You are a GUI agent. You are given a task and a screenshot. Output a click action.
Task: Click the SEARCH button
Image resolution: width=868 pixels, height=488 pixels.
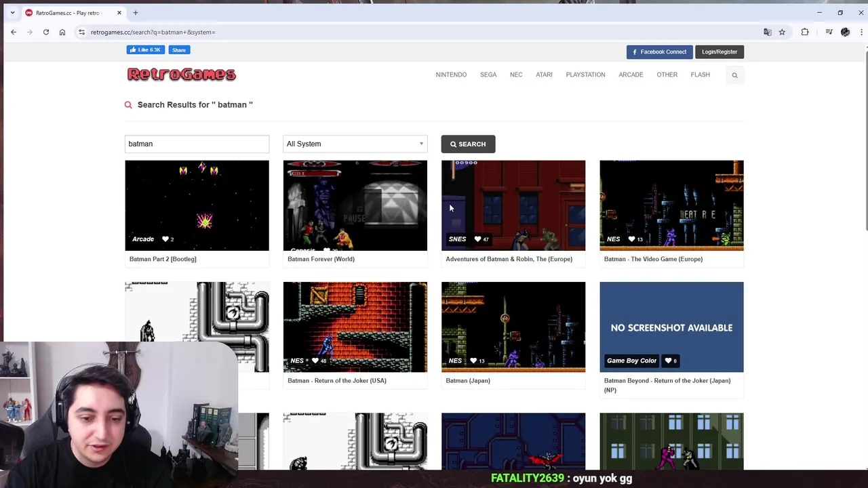(468, 144)
